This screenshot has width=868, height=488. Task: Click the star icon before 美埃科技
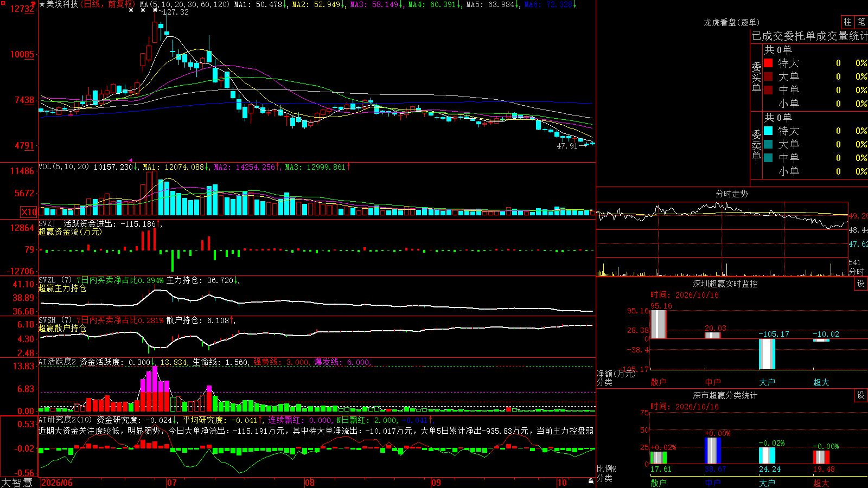42,4
